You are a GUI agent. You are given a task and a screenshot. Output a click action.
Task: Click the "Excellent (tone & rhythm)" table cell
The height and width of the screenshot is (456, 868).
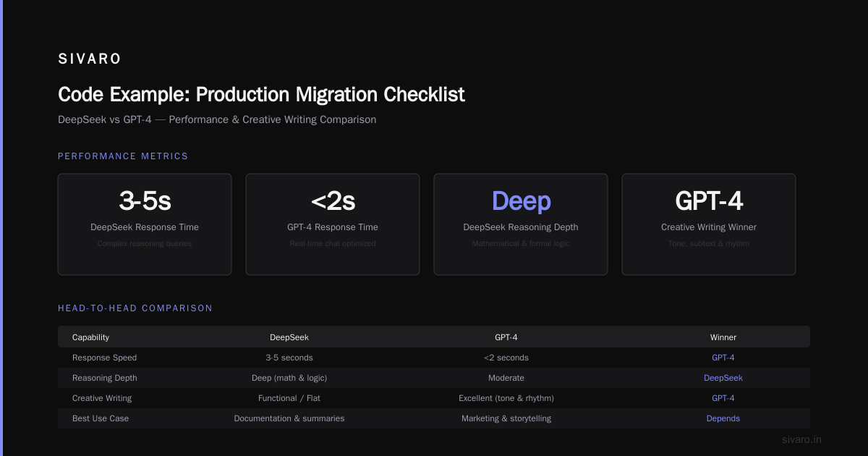[x=506, y=398]
